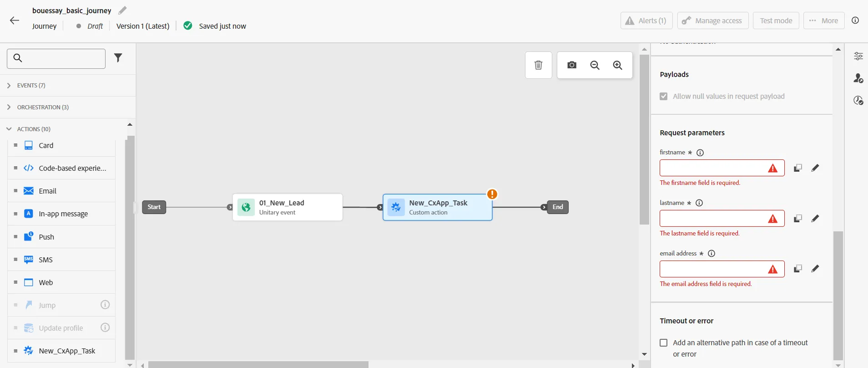Image resolution: width=868 pixels, height=368 pixels.
Task: Click the trash delete icon on canvas
Action: (x=539, y=65)
